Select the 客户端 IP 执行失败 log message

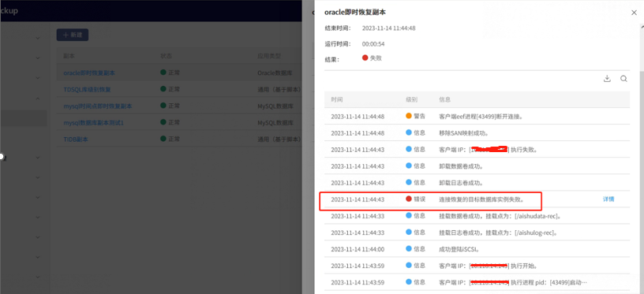pos(489,150)
